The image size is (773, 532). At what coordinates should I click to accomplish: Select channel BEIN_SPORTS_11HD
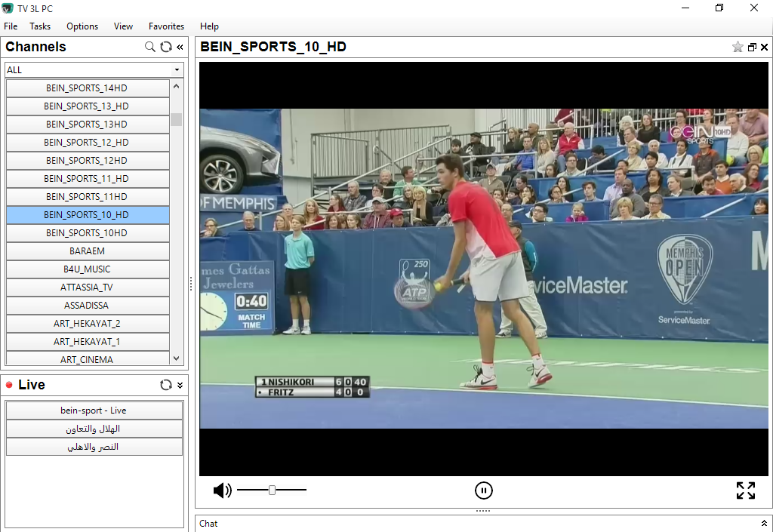coord(88,197)
